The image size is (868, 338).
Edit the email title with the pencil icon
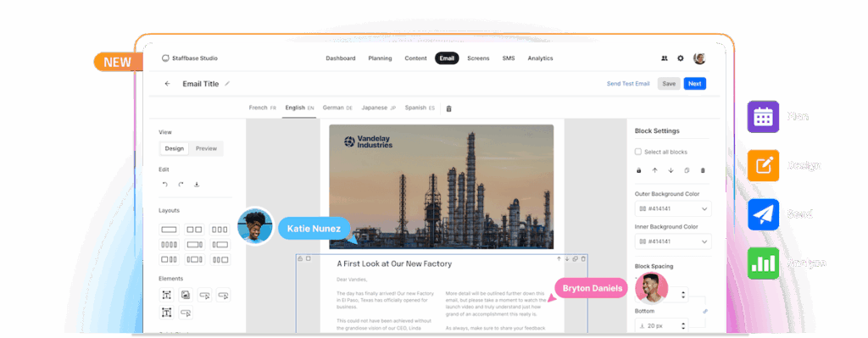(x=227, y=84)
